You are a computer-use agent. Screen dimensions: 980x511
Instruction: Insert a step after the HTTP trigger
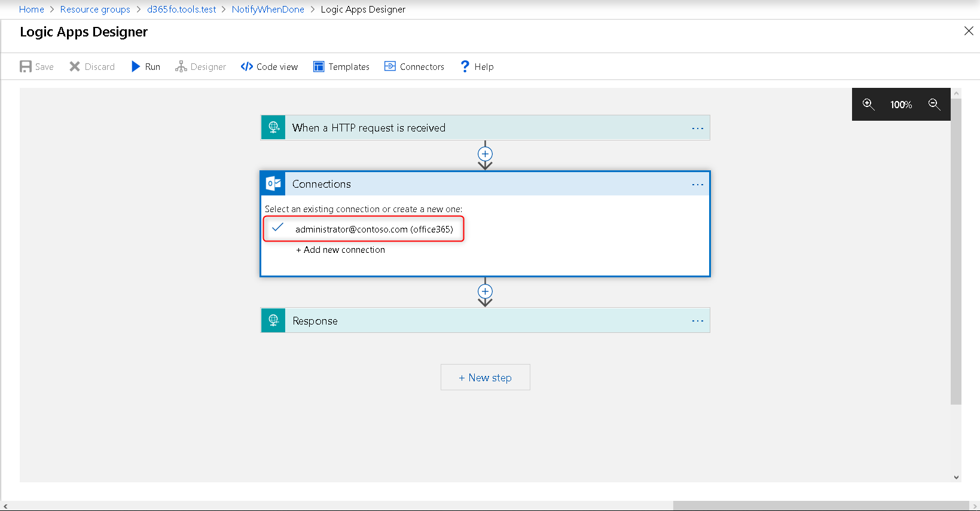485,154
